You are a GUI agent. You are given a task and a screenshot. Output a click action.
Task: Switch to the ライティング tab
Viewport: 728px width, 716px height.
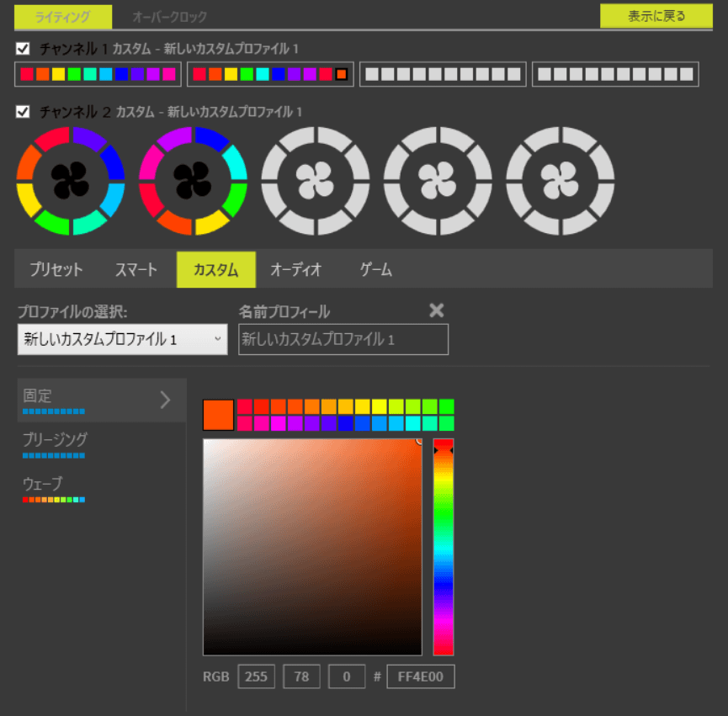(62, 17)
